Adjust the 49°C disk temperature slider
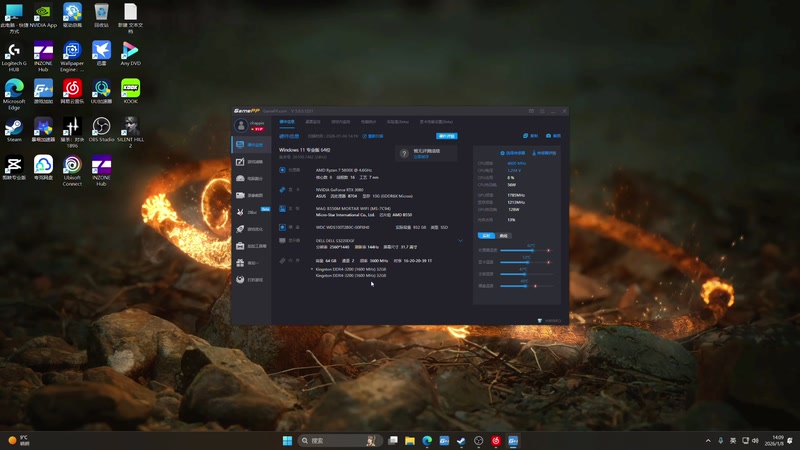 tap(526, 286)
